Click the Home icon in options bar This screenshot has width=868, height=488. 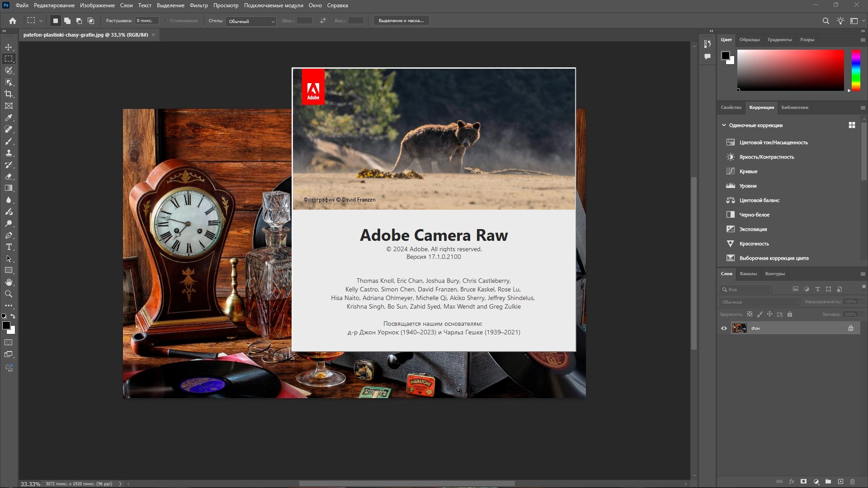click(x=13, y=21)
